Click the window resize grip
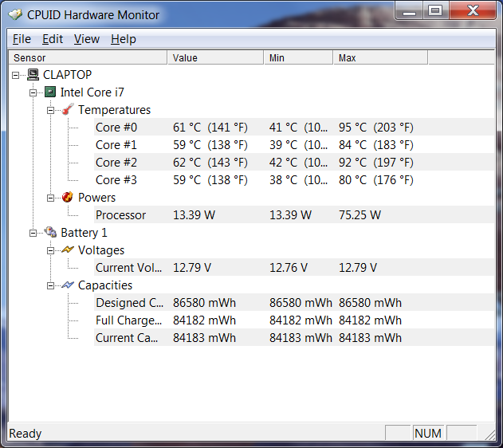This screenshot has height=448, width=503. (x=489, y=434)
